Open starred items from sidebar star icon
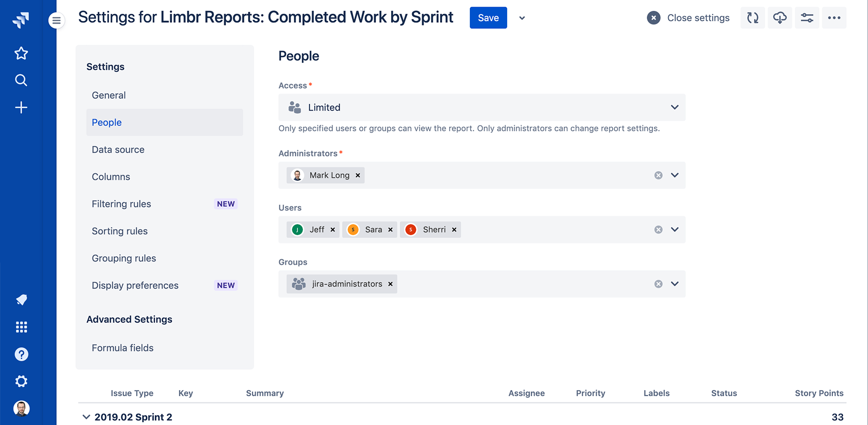Screen dimensions: 868x425 [21, 53]
